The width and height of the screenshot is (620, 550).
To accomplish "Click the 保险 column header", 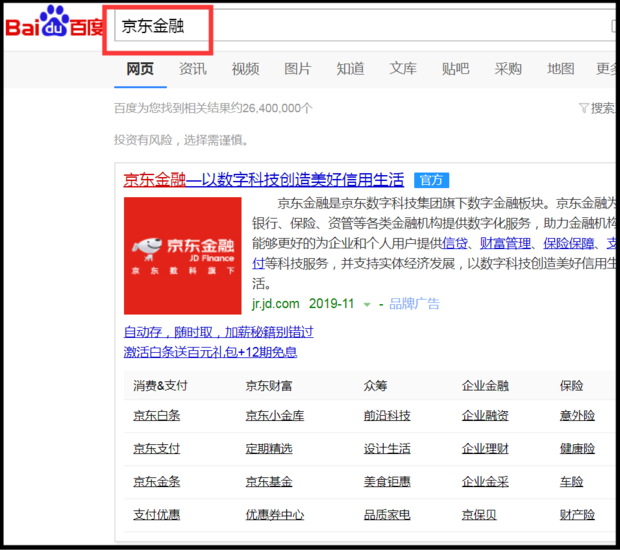I will pyautogui.click(x=571, y=386).
